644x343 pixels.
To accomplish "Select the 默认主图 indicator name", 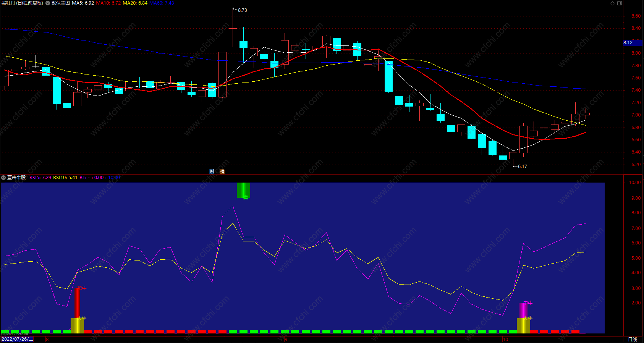I will [61, 3].
